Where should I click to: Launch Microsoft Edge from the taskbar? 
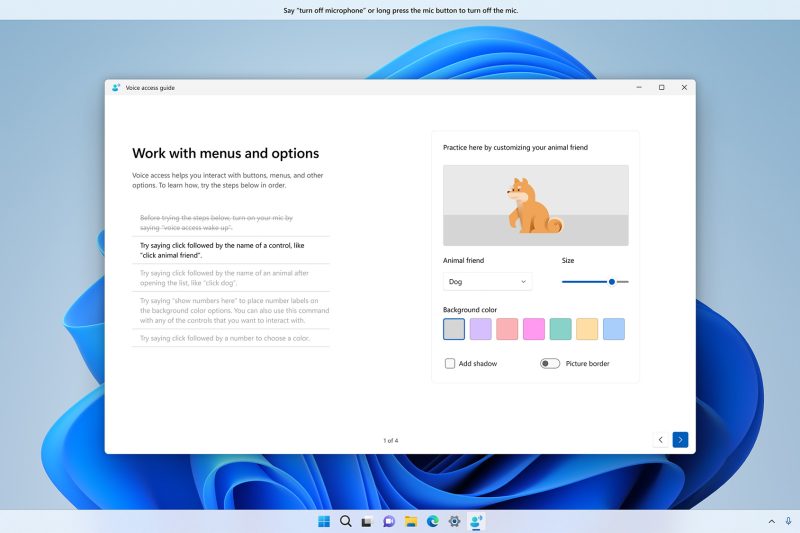tap(433, 521)
